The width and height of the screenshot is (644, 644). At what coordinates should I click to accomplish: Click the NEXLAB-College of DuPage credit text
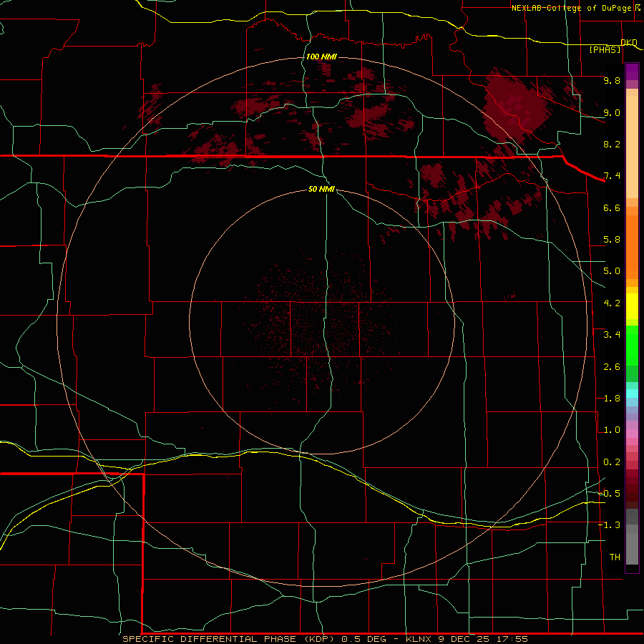click(x=572, y=8)
